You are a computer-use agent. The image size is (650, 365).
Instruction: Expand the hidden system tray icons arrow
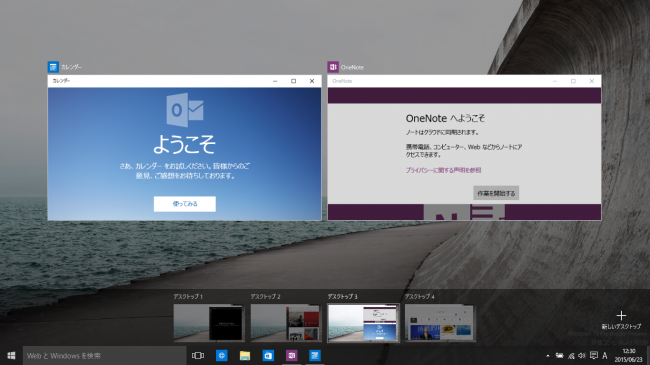pyautogui.click(x=548, y=355)
